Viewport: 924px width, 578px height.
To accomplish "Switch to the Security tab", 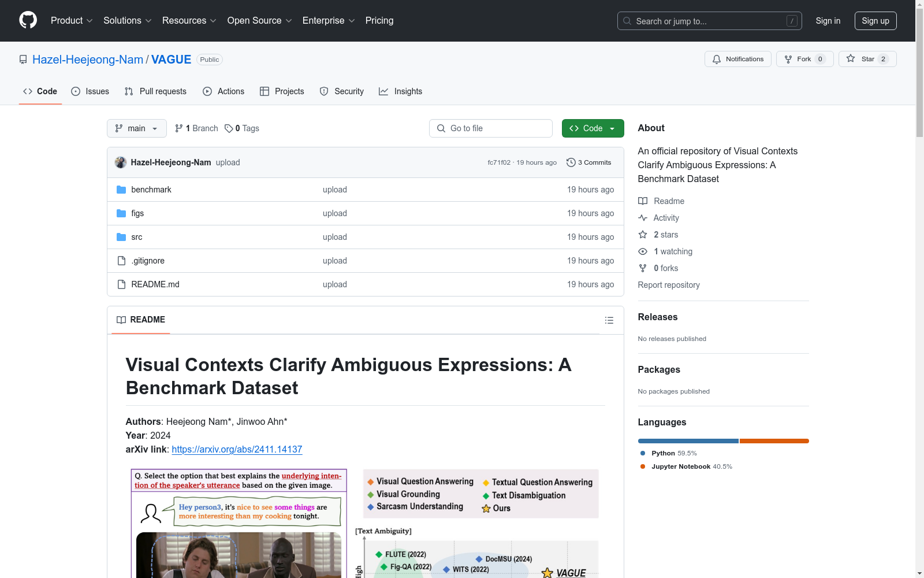I will [x=342, y=91].
